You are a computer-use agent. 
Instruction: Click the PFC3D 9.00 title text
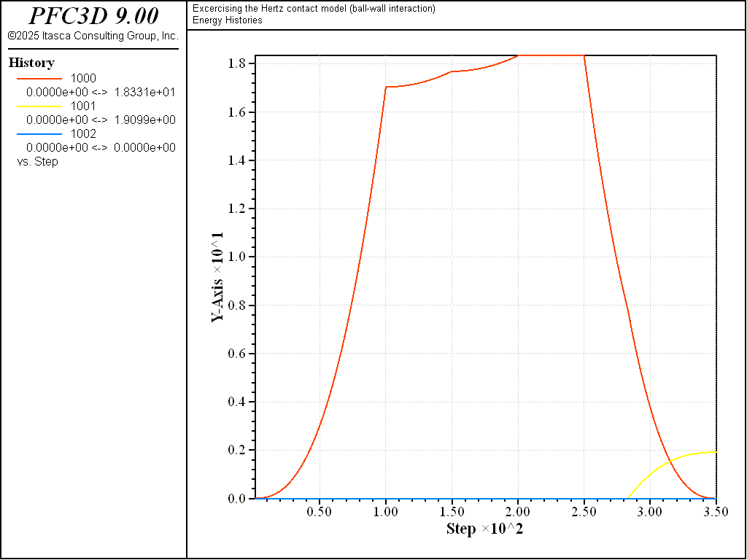click(93, 16)
